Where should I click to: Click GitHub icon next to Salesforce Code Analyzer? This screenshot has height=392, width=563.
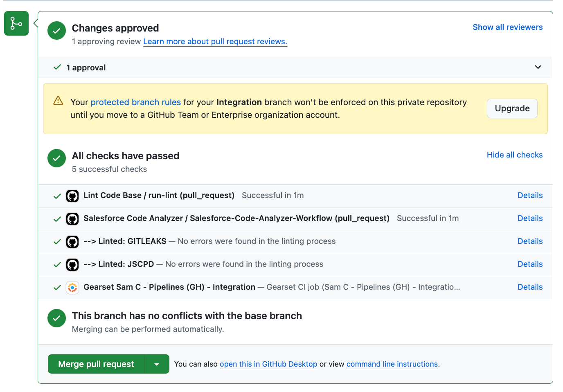pos(72,219)
